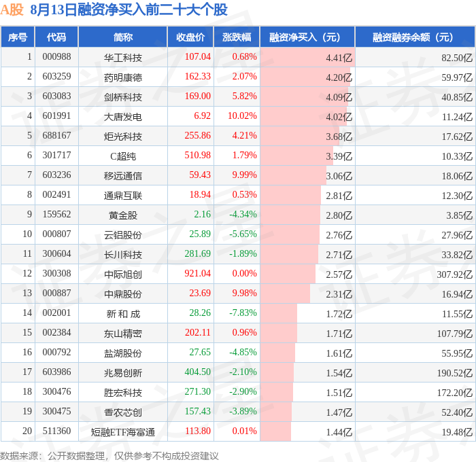Click the 307.92亿 balance cell
Image resolution: width=476 pixels, height=462 pixels.
click(x=454, y=274)
